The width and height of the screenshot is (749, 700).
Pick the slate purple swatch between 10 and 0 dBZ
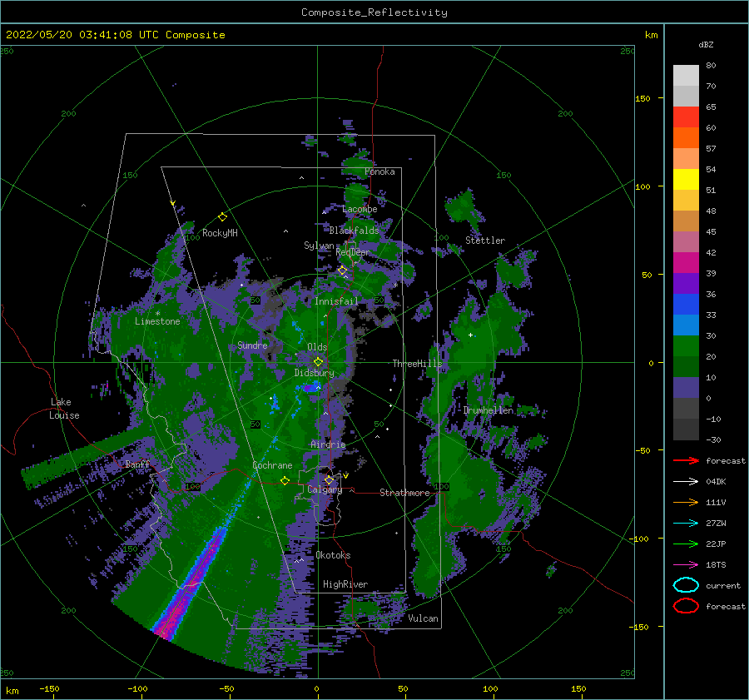click(x=686, y=388)
